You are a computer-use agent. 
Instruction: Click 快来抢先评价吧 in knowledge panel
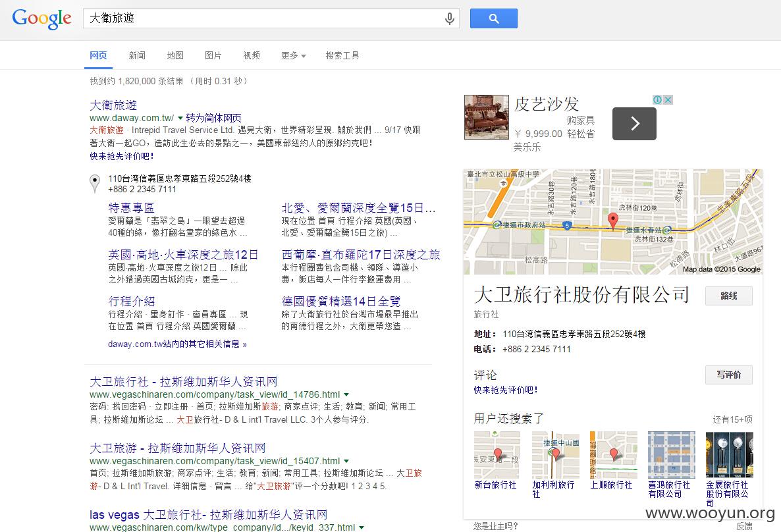pos(506,390)
